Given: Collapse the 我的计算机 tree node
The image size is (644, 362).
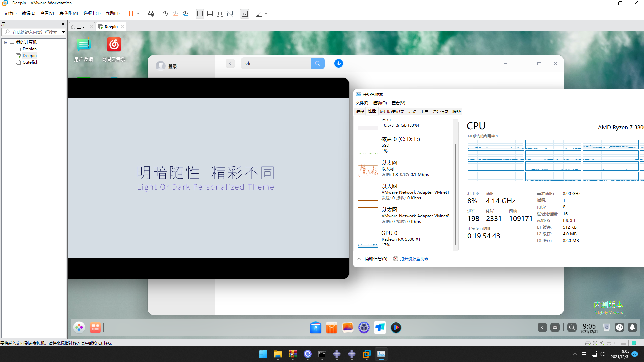Looking at the screenshot, I should point(6,42).
